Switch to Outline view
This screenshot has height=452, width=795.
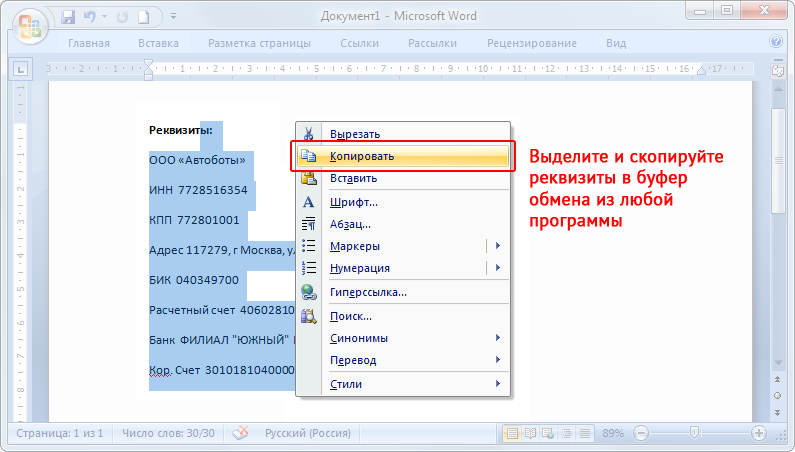pyautogui.click(x=566, y=433)
